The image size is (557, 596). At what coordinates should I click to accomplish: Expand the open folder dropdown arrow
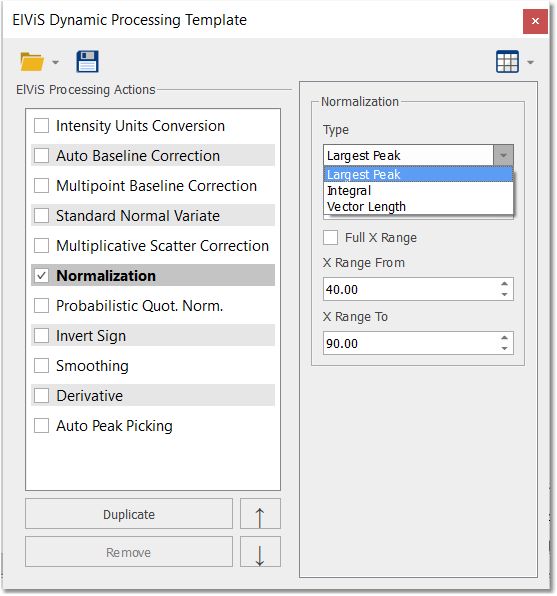click(x=56, y=62)
